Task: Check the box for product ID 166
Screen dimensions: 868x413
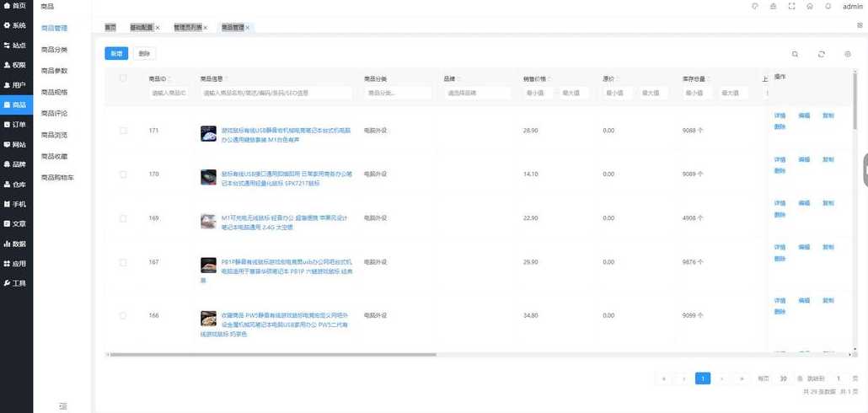Action: coord(123,315)
